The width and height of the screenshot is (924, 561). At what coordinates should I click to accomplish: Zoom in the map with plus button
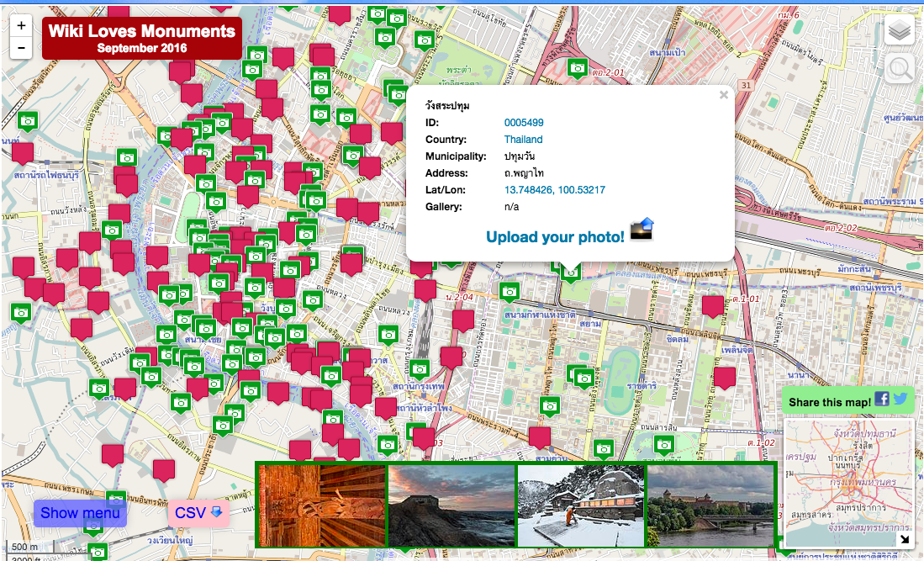21,25
